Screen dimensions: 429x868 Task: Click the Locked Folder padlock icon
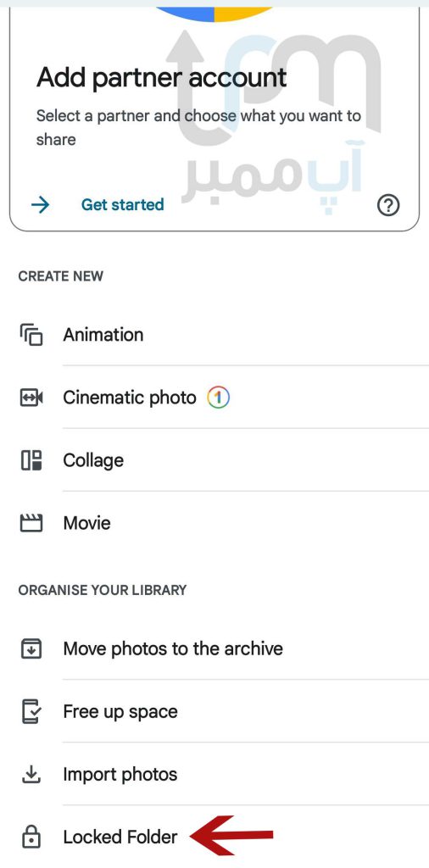(31, 837)
